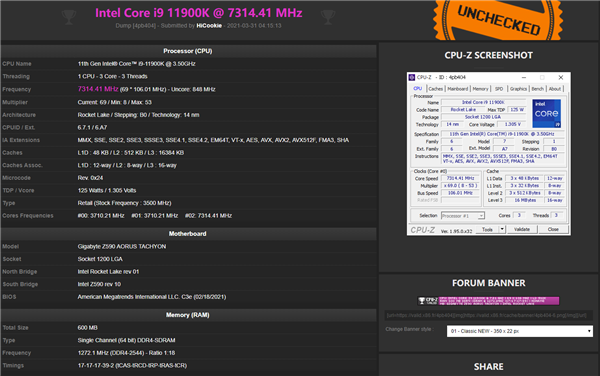
Task: Open the HiCookie submitter profile link
Action: point(209,26)
